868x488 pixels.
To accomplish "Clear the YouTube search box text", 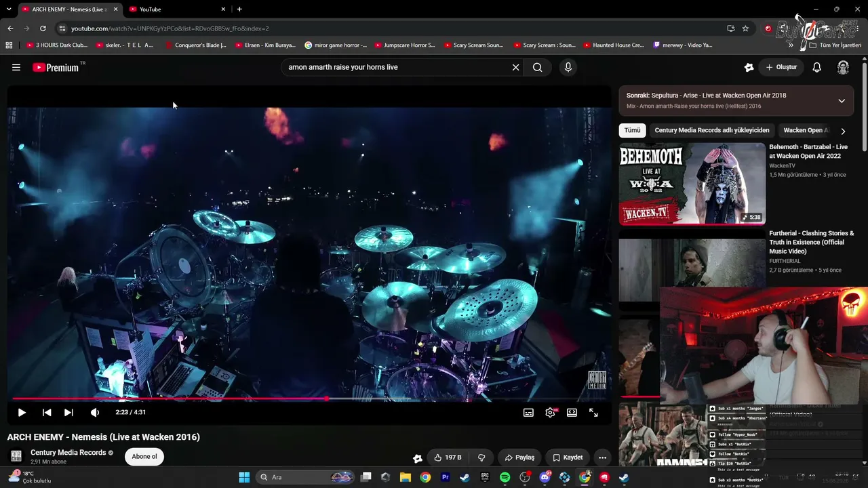I will tap(515, 67).
